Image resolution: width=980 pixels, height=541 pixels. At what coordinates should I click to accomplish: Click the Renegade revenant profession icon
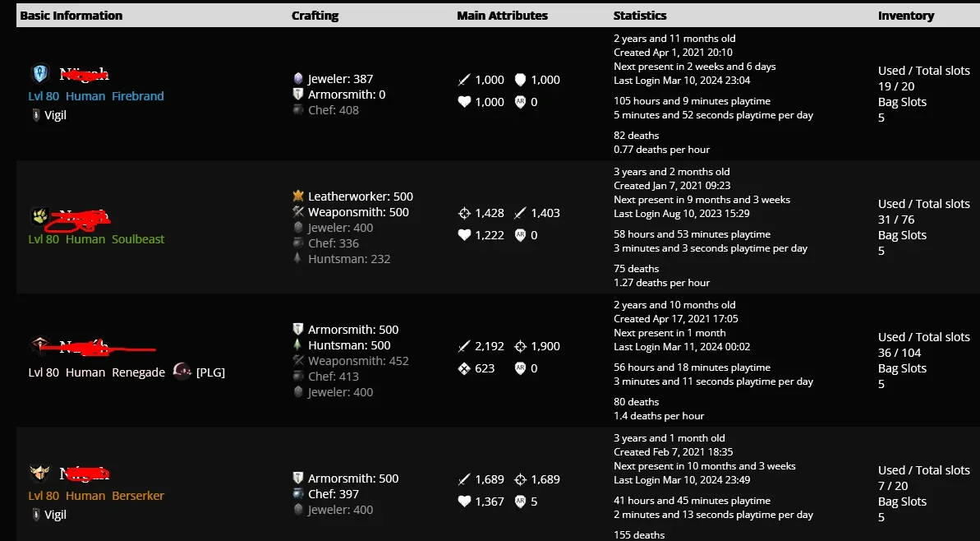(x=40, y=346)
